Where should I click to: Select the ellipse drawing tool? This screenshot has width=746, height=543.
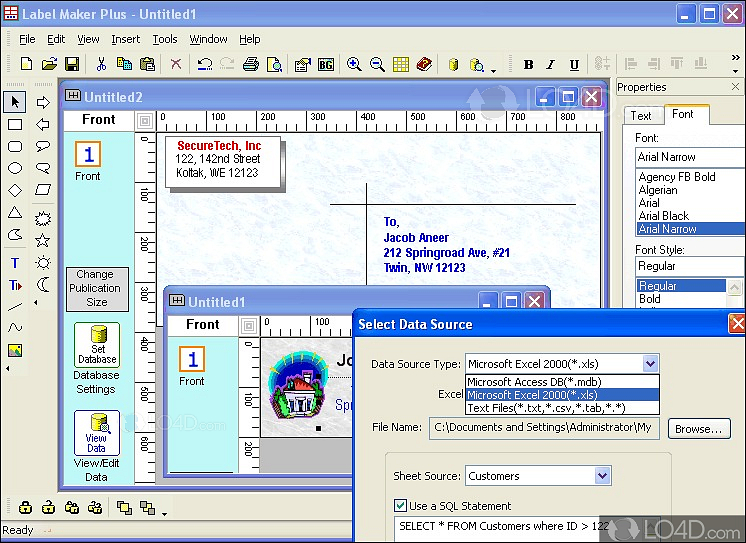15,168
